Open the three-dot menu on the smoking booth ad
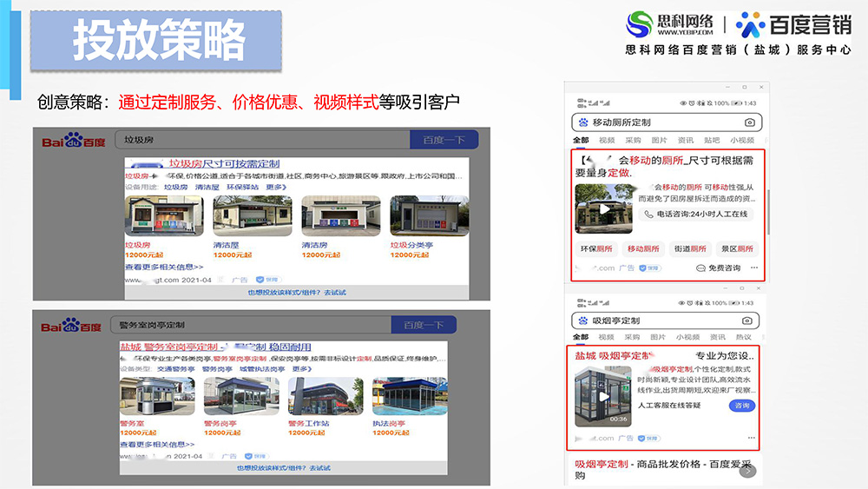Screen dimensions: 868x489 753,438
